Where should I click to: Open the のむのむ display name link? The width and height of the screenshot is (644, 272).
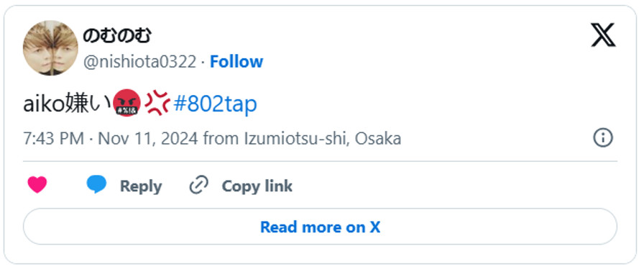(117, 36)
